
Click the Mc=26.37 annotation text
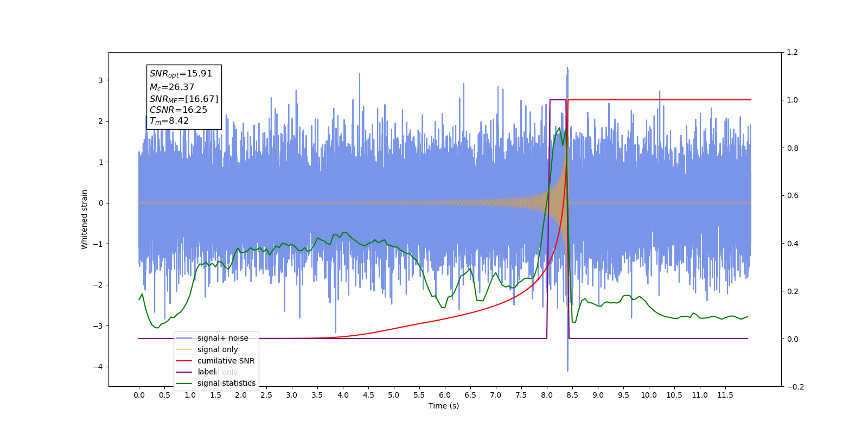171,87
